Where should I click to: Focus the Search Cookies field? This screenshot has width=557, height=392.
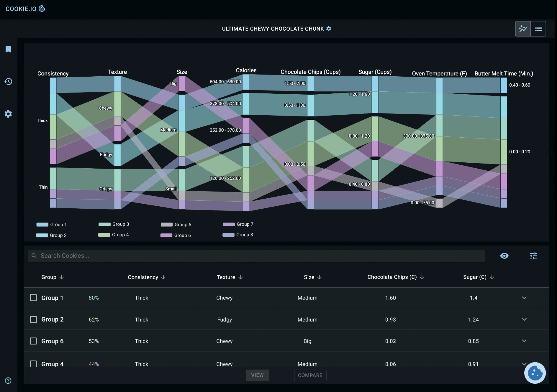click(x=256, y=256)
